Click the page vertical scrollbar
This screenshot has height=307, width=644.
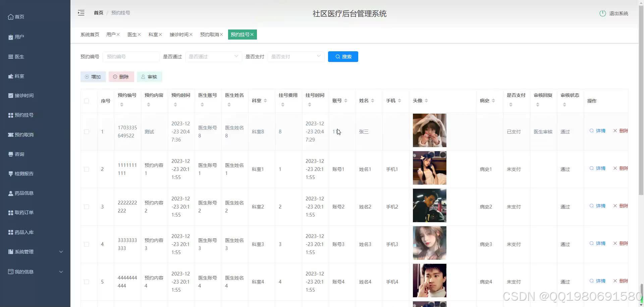tap(641, 101)
